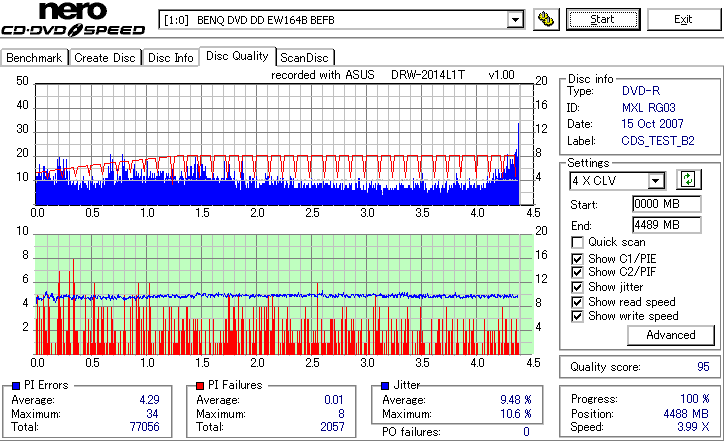
Task: Expand the 4 X CLV speed dropdown
Action: click(655, 181)
